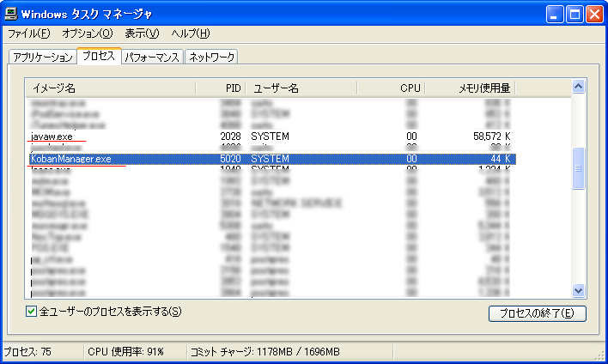
Task: Open the オプション(O) menu
Action: (88, 33)
